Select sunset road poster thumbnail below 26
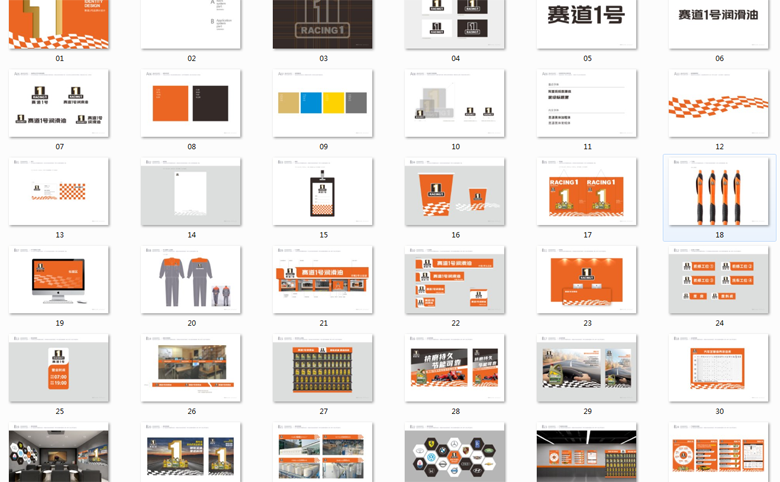This screenshot has width=780, height=482. point(191,452)
